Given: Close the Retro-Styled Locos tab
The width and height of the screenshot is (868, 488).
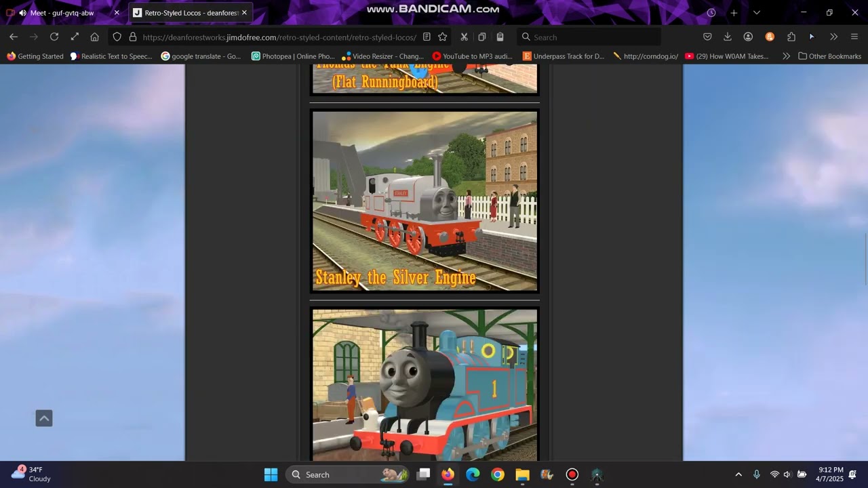Looking at the screenshot, I should coord(244,12).
